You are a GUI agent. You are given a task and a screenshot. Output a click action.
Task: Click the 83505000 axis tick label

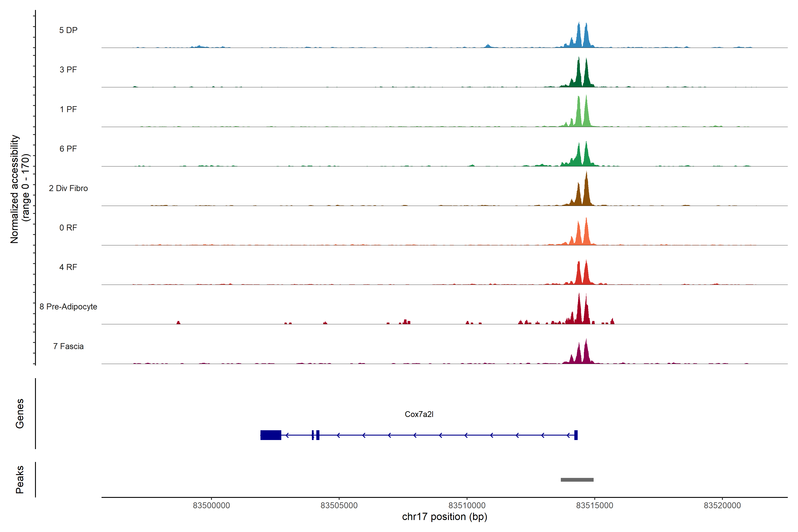click(x=339, y=506)
